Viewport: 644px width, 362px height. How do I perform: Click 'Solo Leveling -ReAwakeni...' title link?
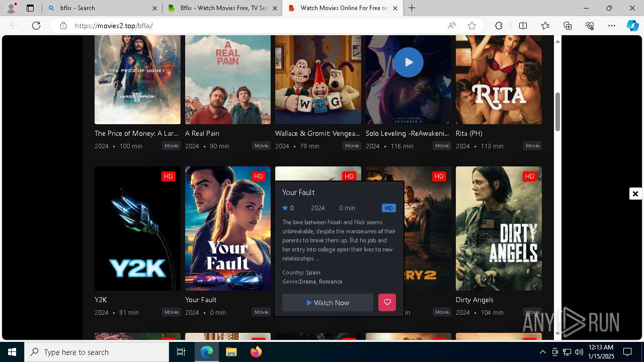tap(408, 133)
